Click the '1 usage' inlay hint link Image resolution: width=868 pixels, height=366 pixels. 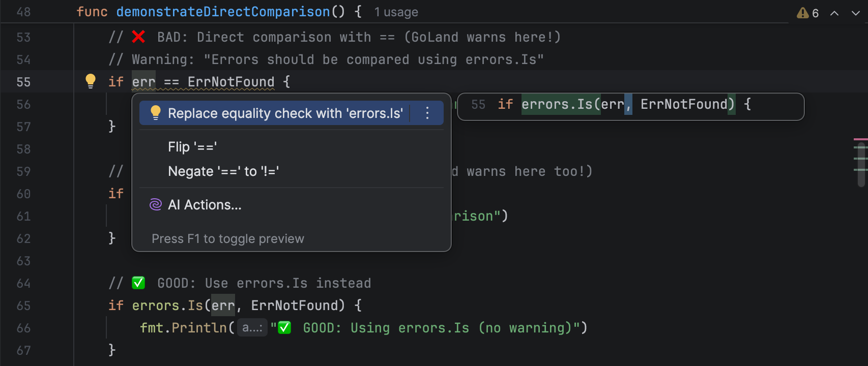(x=396, y=12)
